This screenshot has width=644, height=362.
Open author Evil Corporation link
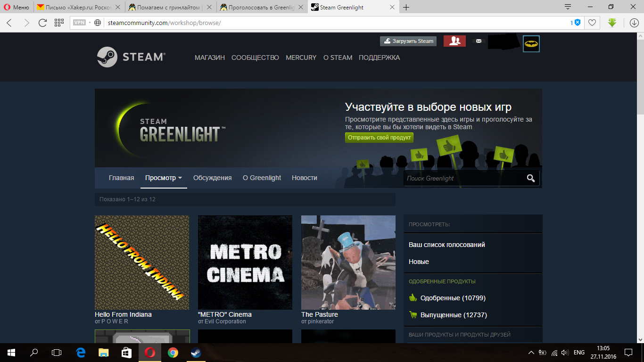[x=225, y=321]
